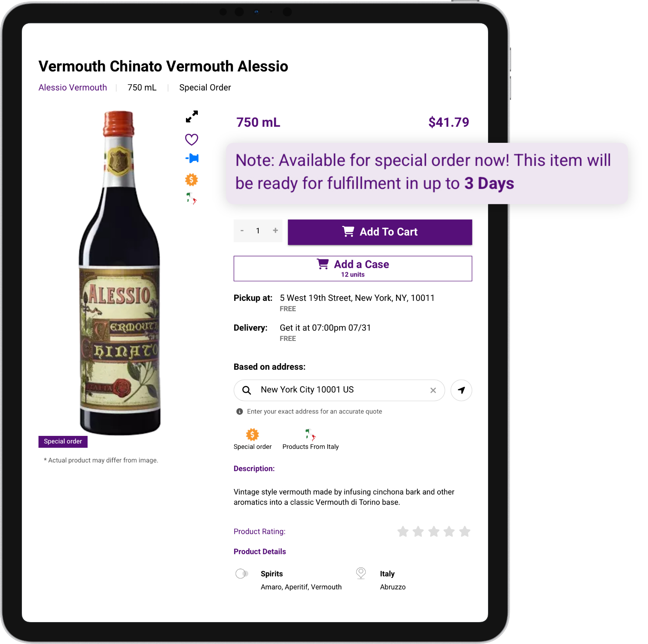This screenshot has height=644, width=648.
Task: Click the Italy map icon beside image
Action: (x=192, y=198)
